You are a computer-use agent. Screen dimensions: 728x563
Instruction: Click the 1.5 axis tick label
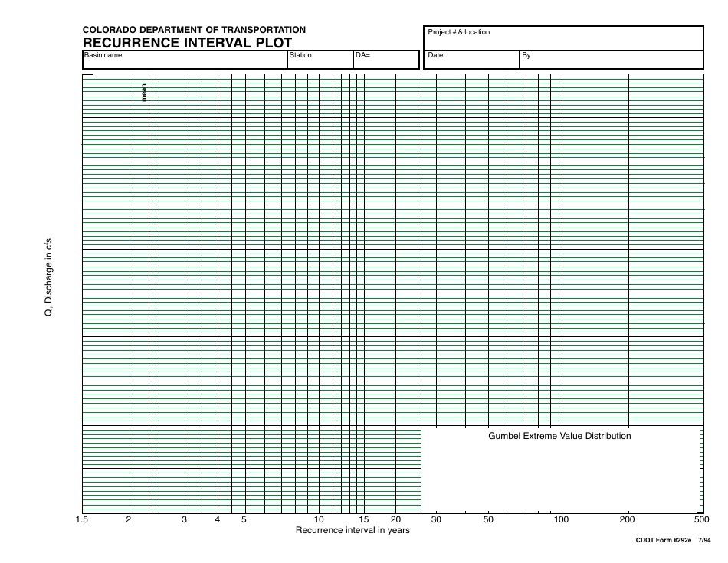tap(81, 519)
